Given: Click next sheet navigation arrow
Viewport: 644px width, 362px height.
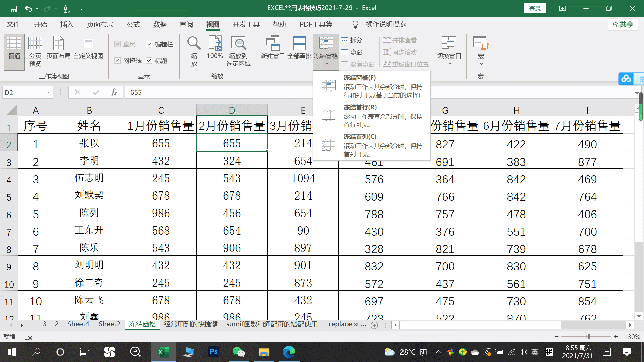Looking at the screenshot, I should 22,325.
